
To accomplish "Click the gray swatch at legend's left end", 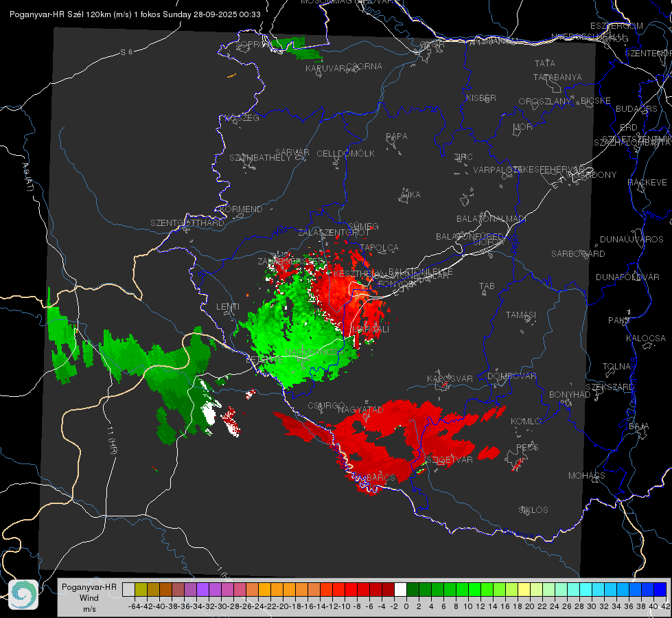I will 128,589.
